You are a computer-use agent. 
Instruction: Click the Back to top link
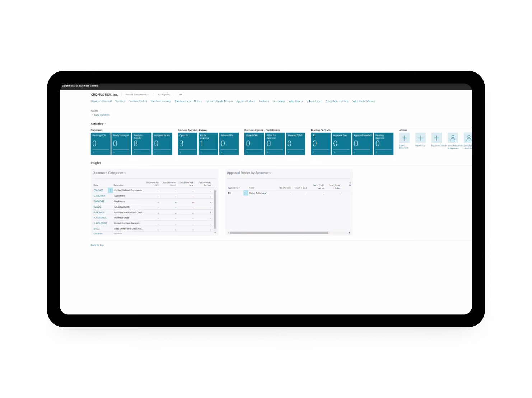click(x=97, y=245)
